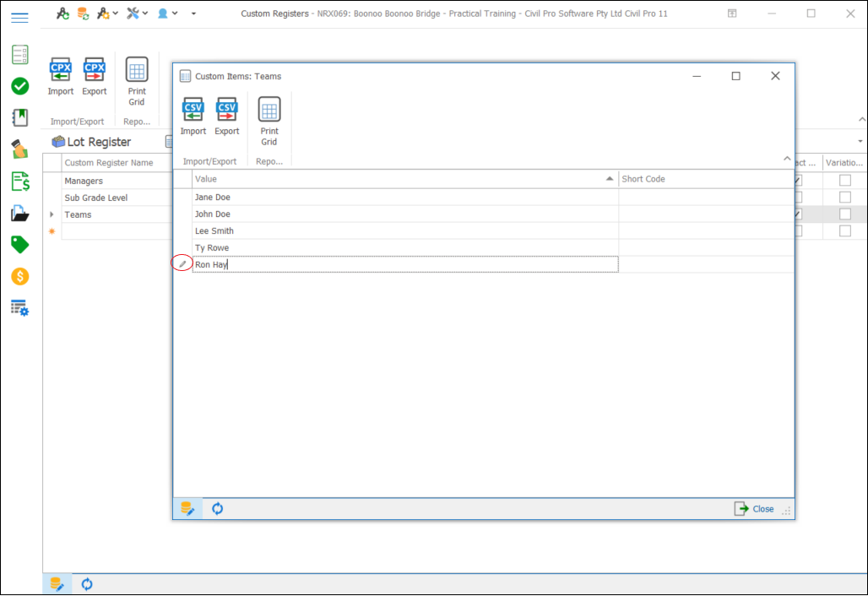868x596 pixels.
Task: Click refresh icon in main window footer
Action: pos(87,584)
